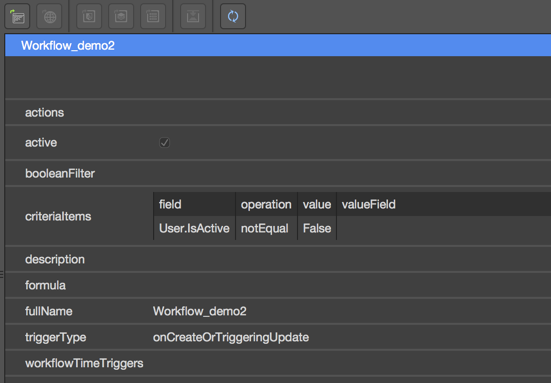The width and height of the screenshot is (551, 383).
Task: Select the description property row
Action: point(278,259)
